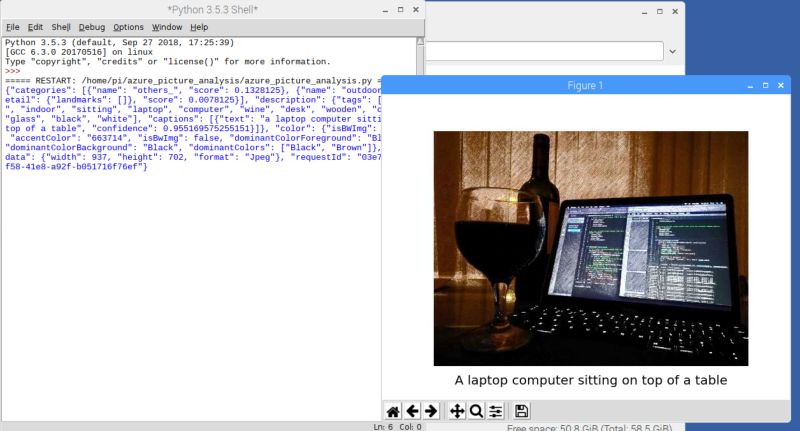This screenshot has height=431, width=800.
Task: Open Configure subplots sliders icon
Action: pos(495,411)
